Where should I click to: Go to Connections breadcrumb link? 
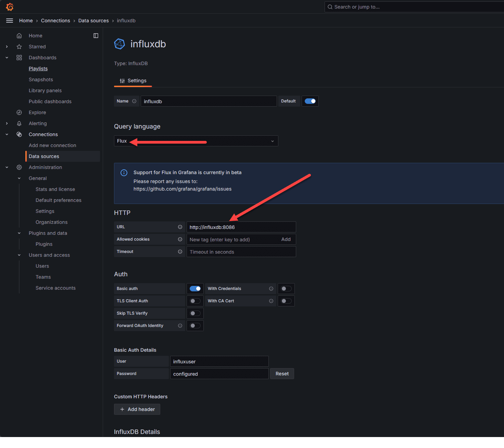point(55,21)
